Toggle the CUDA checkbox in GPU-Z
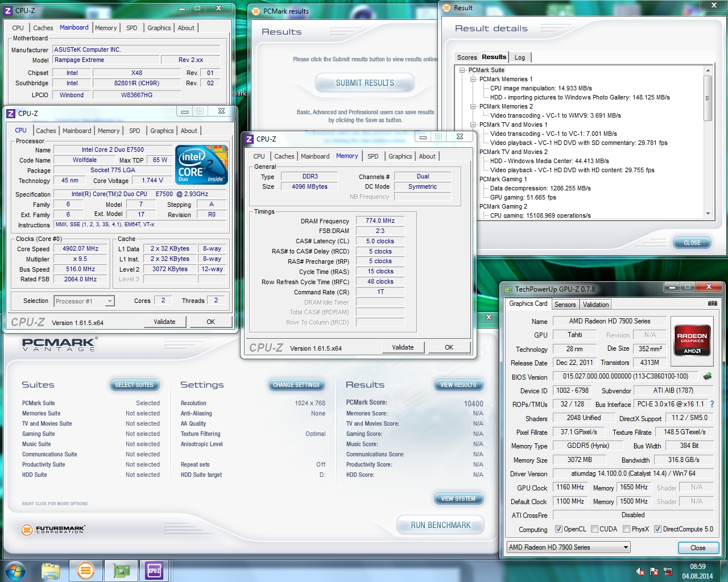 594,529
